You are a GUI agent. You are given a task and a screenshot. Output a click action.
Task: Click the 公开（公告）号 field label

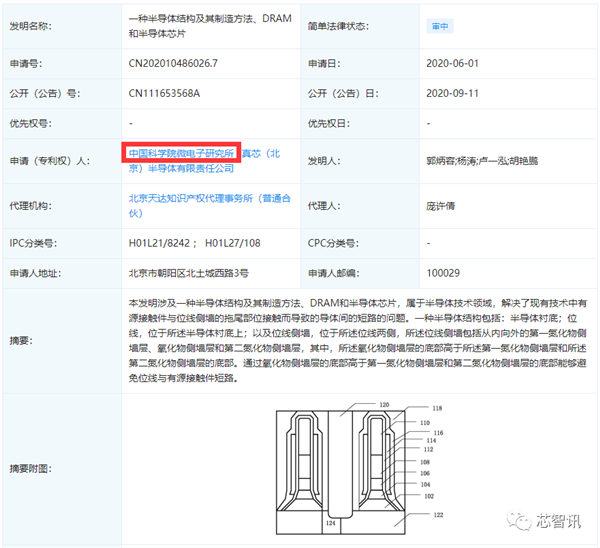pos(45,93)
